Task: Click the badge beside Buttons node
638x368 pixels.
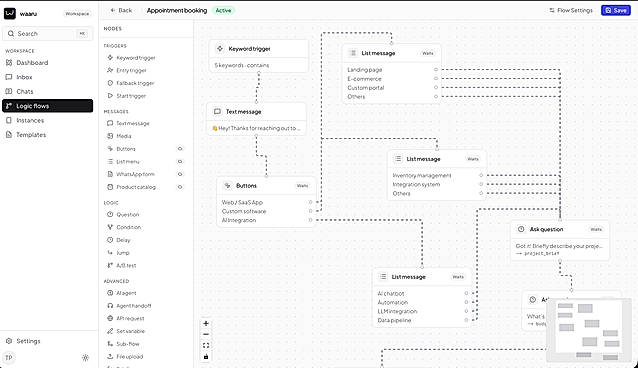Action: click(180, 149)
